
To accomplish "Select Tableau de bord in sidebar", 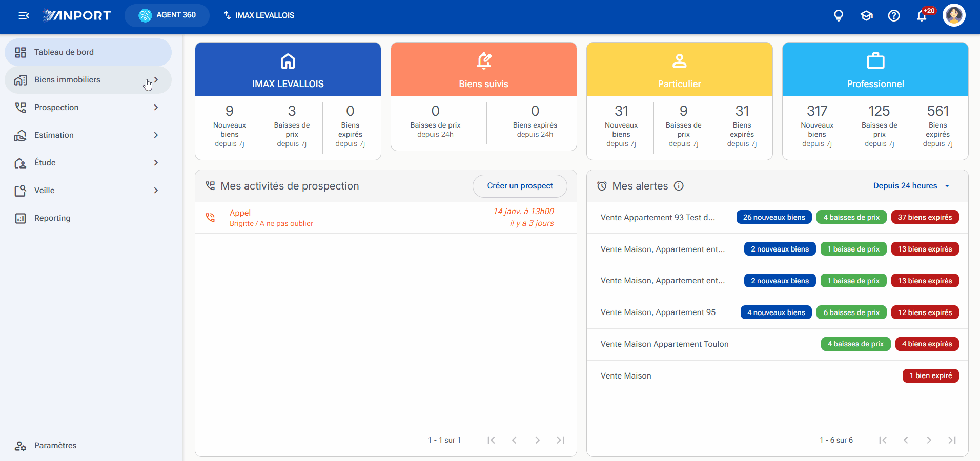I will (88, 52).
